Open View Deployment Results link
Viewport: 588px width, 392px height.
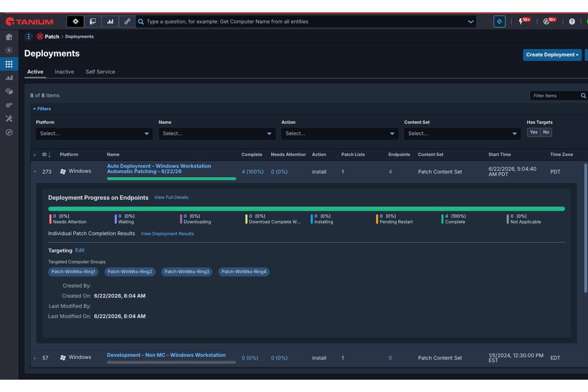(167, 234)
